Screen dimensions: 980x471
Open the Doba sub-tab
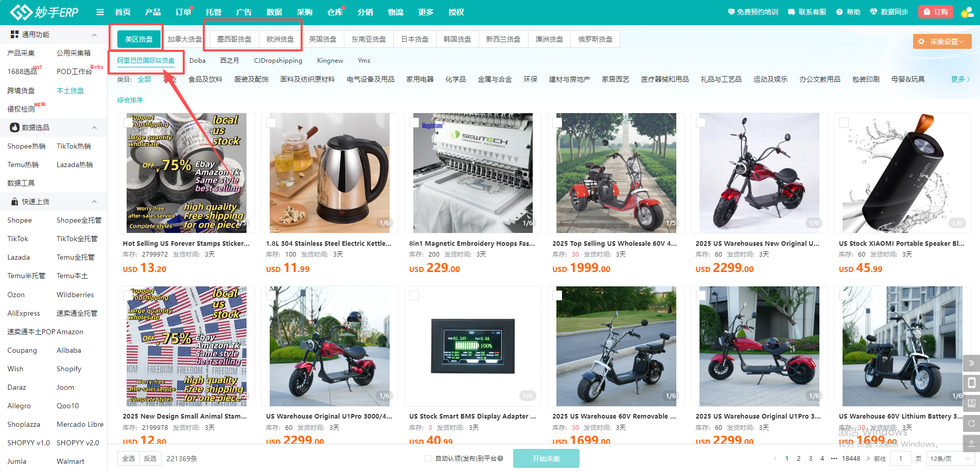(198, 61)
